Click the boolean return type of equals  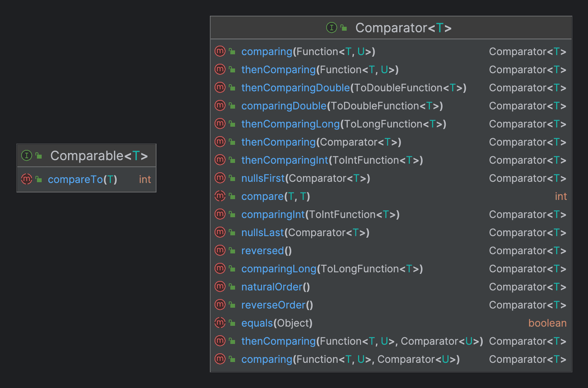[x=547, y=323]
